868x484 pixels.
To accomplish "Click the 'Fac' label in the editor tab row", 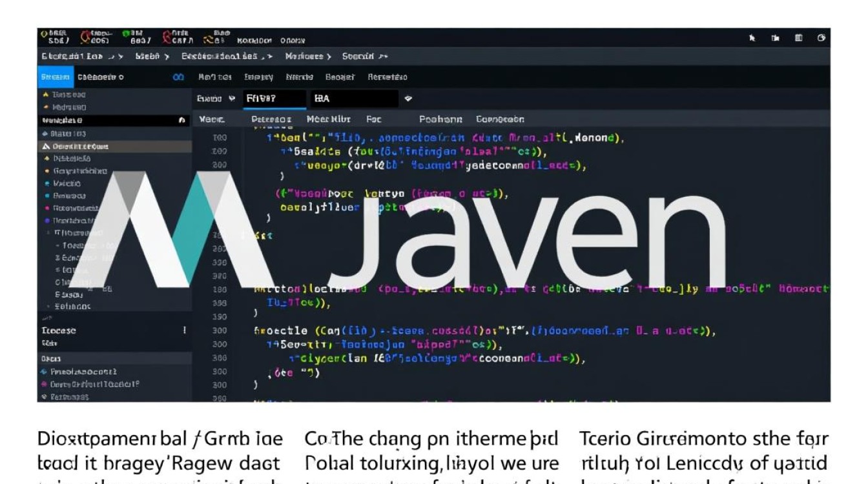I will point(373,119).
